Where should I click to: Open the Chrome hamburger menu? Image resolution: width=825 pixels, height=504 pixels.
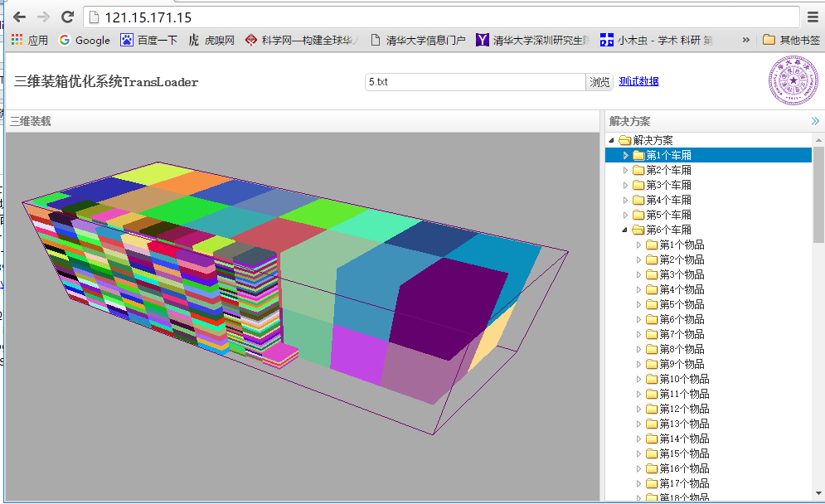[x=813, y=17]
